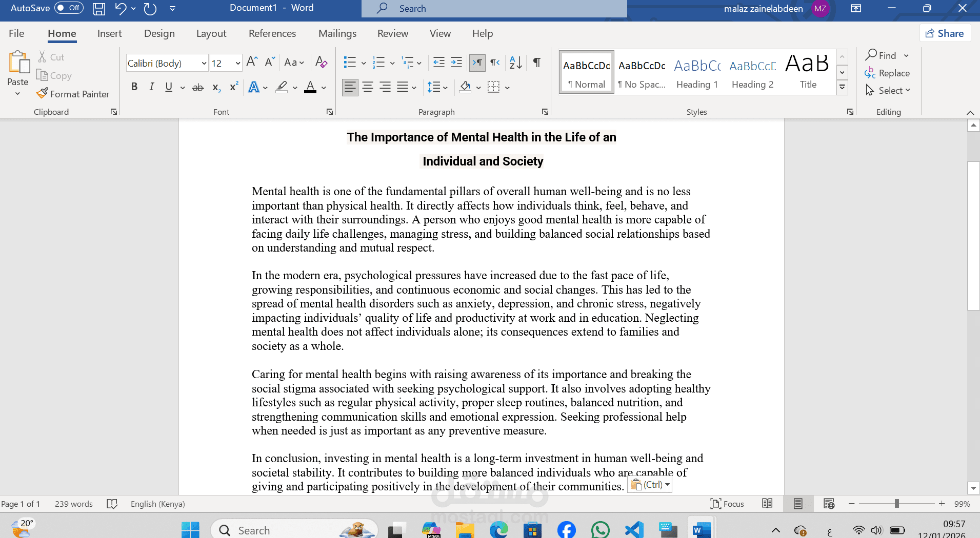
Task: Open the Select dropdown in Editing
Action: pyautogui.click(x=888, y=91)
